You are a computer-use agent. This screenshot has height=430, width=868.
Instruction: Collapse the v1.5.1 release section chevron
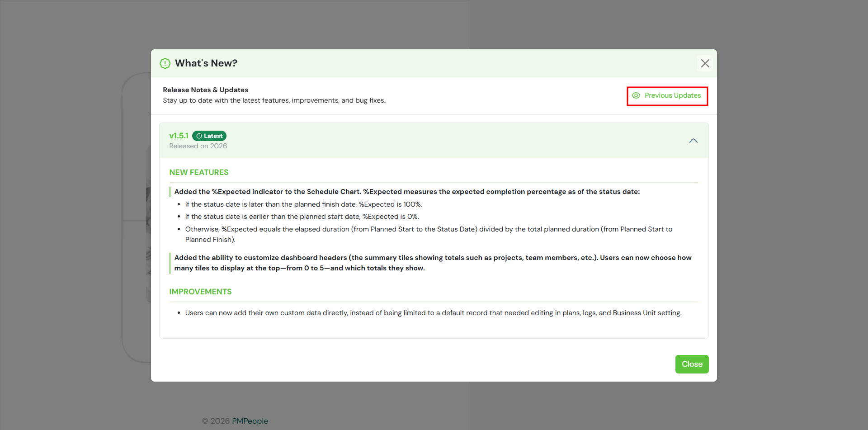coord(693,141)
